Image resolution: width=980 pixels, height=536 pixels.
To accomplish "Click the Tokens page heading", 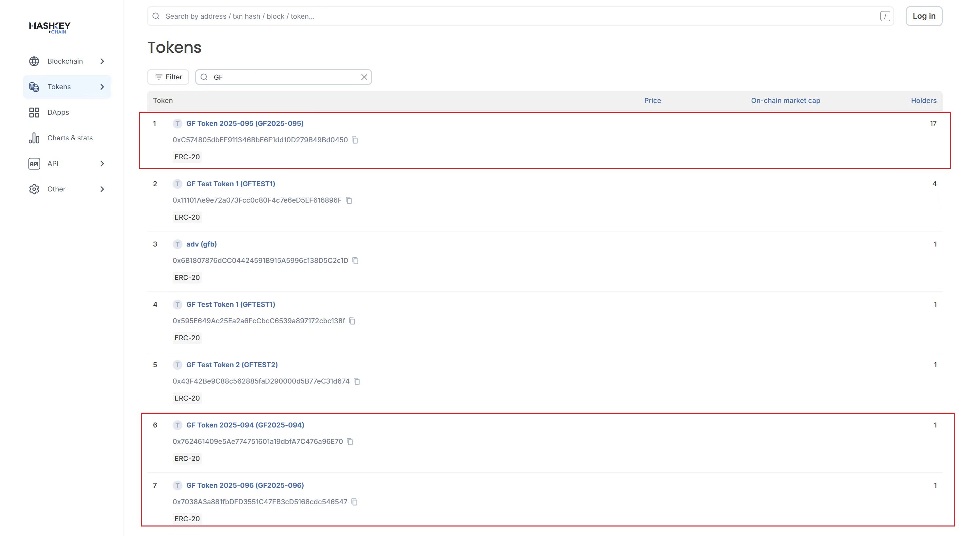I will click(x=174, y=47).
